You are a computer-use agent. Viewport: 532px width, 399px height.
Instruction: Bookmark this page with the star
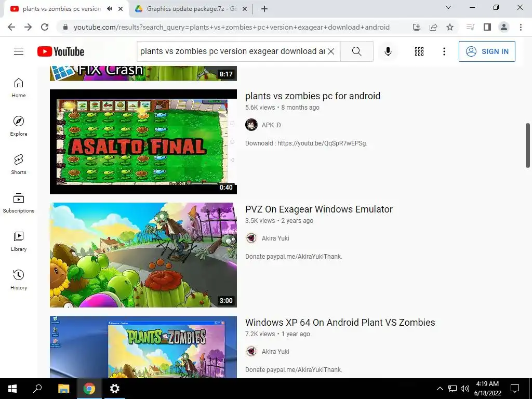click(450, 27)
